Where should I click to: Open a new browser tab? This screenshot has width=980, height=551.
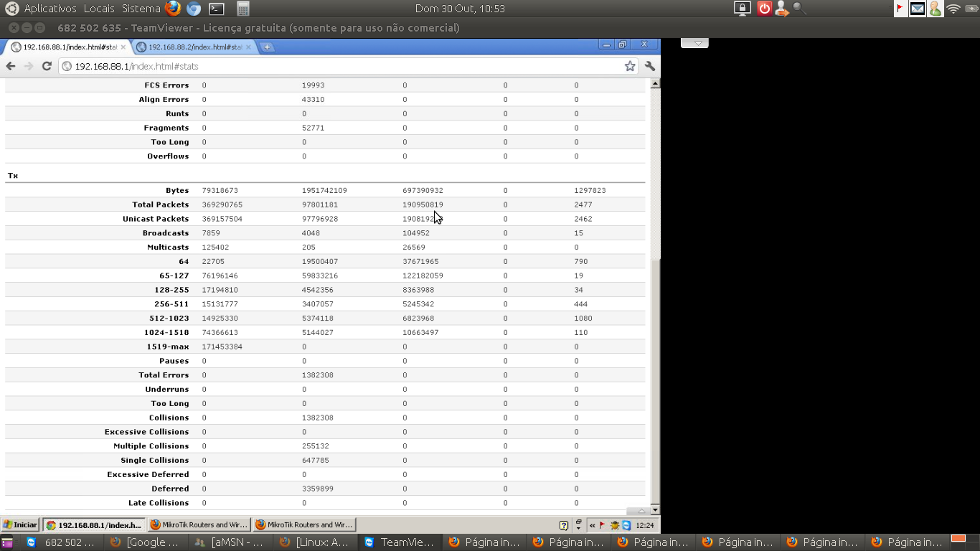267,47
